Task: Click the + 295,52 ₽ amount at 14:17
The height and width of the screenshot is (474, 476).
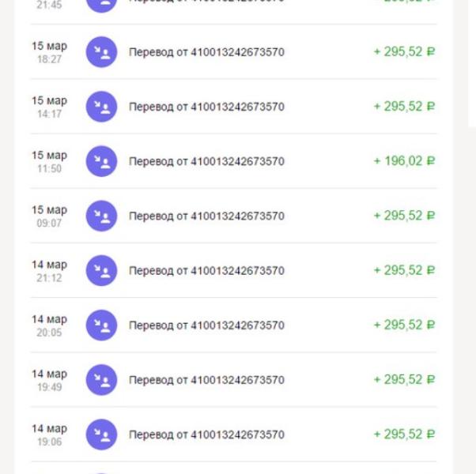Action: point(404,107)
